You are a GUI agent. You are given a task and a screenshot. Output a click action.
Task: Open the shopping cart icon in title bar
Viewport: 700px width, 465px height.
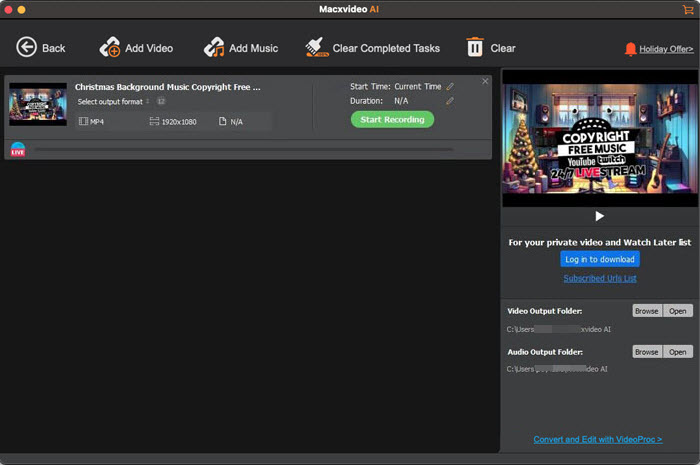coord(688,9)
